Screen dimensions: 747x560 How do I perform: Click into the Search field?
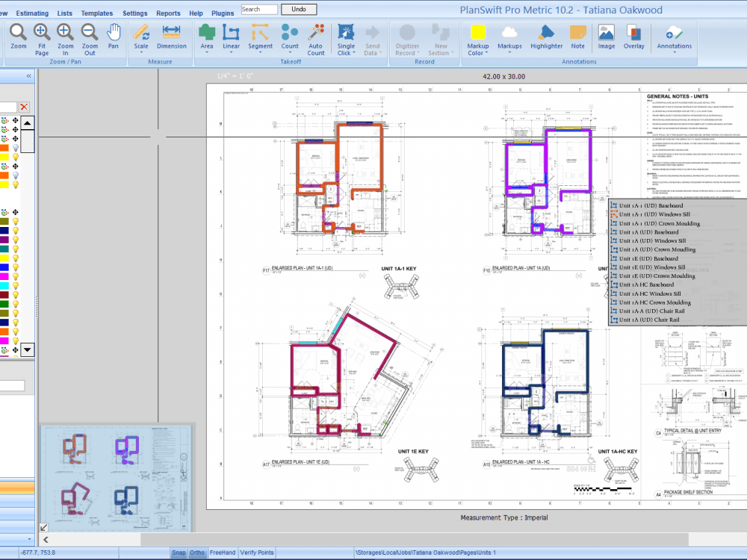(258, 9)
